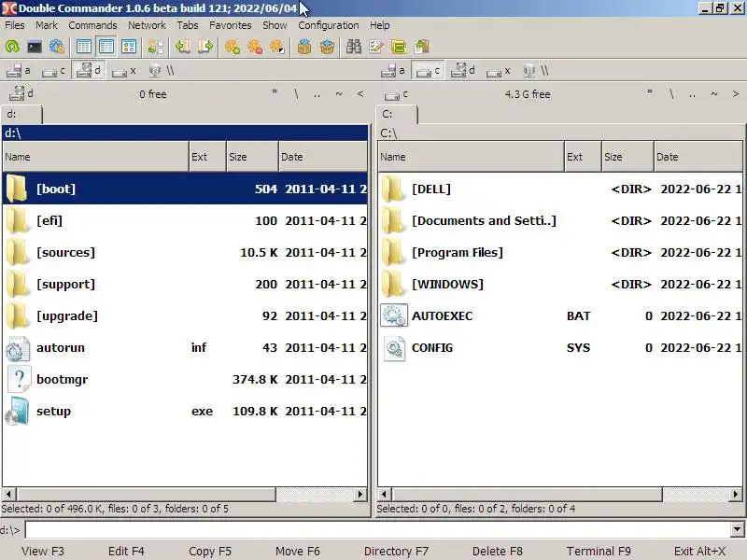The height and width of the screenshot is (560, 747).
Task: Sort right panel by Ext column
Action: coord(583,157)
